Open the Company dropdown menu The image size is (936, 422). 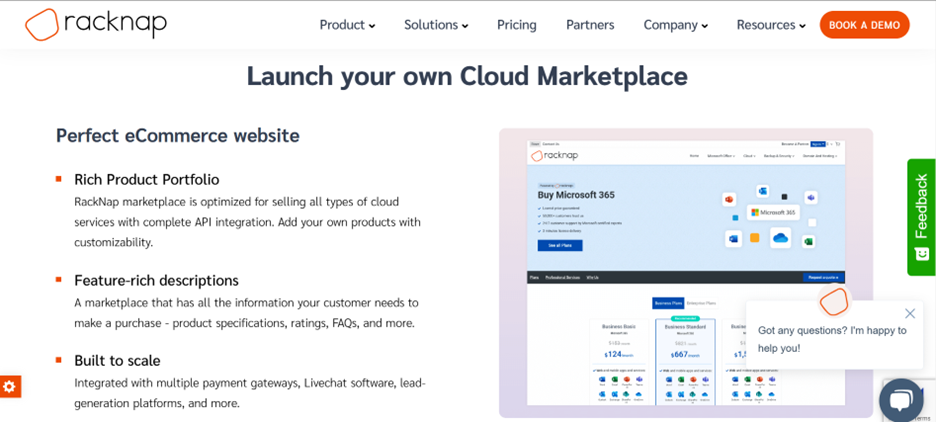(675, 25)
